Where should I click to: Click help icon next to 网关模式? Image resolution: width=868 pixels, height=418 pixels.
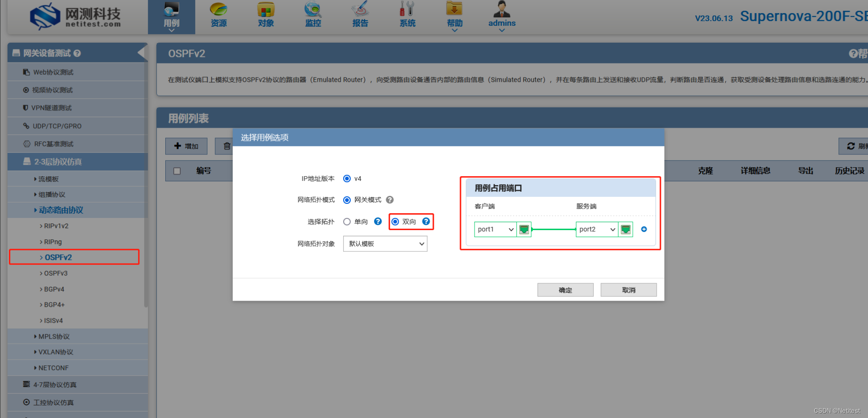pyautogui.click(x=390, y=200)
